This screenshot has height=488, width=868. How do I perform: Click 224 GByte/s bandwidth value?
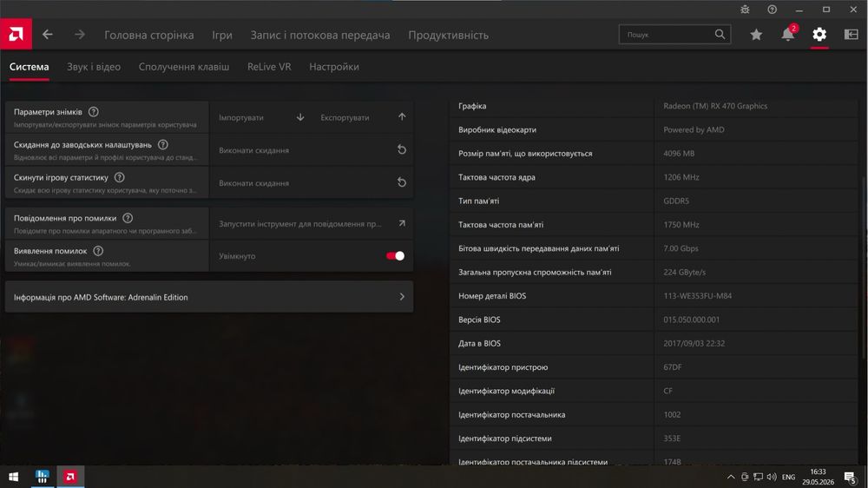[684, 273]
